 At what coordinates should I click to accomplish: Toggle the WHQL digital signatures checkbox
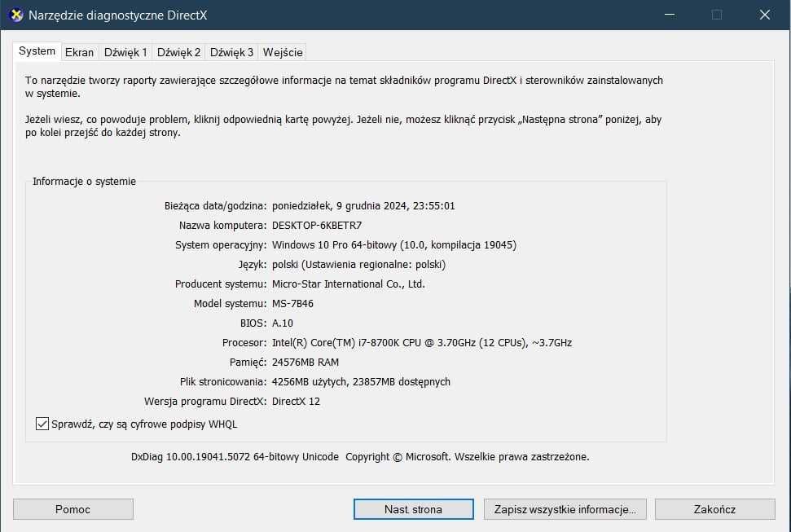click(42, 424)
